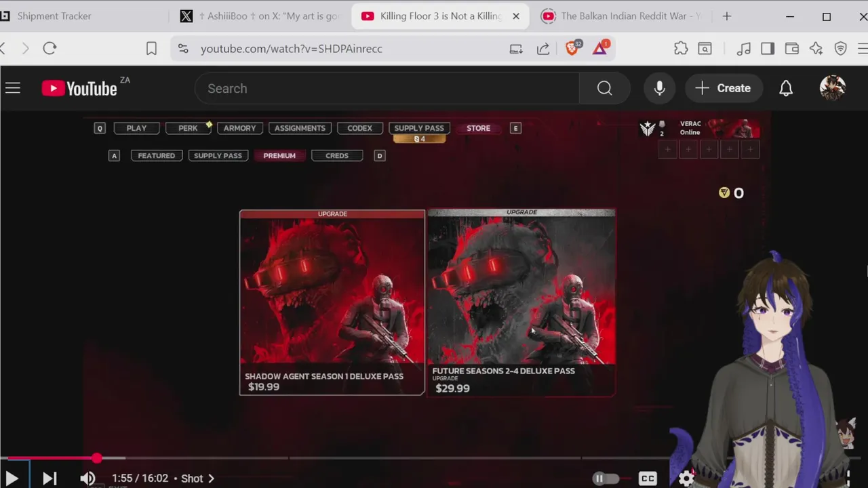The image size is (868, 488).
Task: Switch to AshiiiBoo on X tab
Action: 261,16
